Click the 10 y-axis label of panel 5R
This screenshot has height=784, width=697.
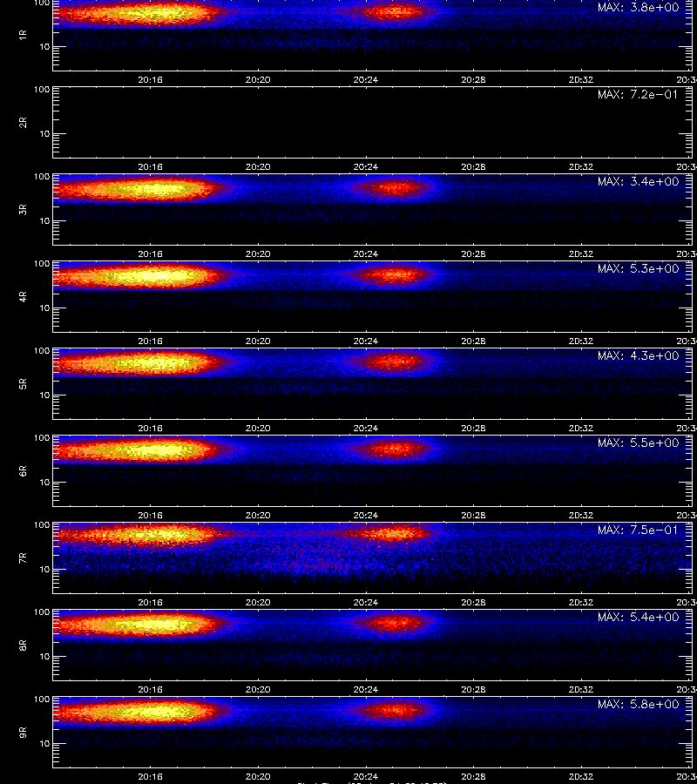44,395
